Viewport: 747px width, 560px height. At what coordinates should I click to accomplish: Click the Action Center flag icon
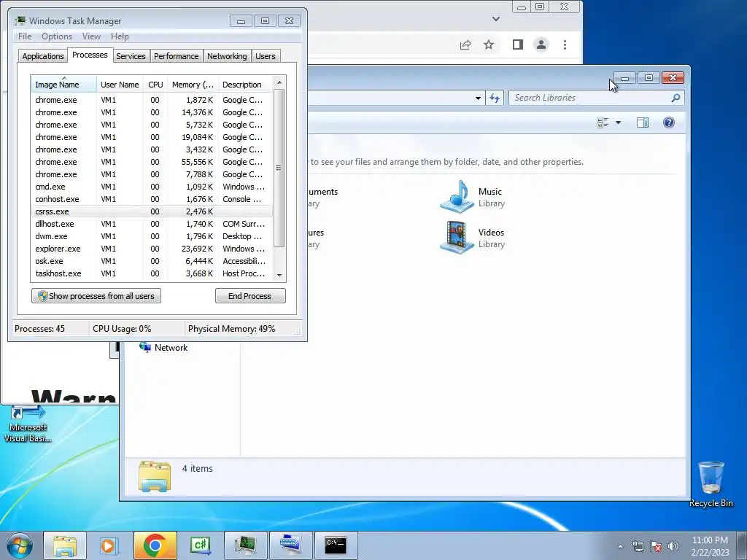coord(656,546)
